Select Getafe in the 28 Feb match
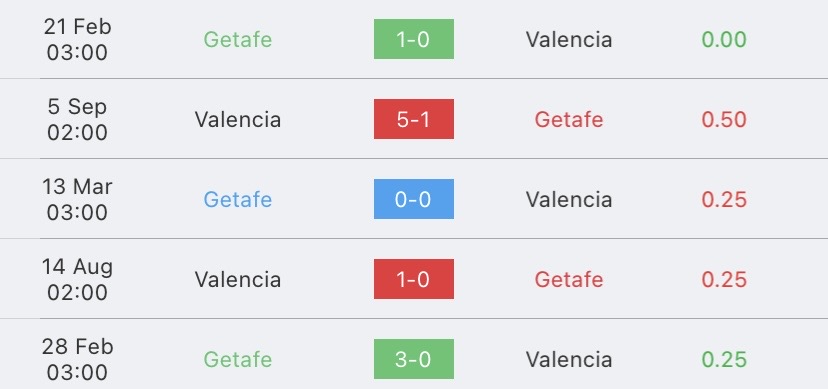Screen dimensions: 828x389 (x=238, y=359)
